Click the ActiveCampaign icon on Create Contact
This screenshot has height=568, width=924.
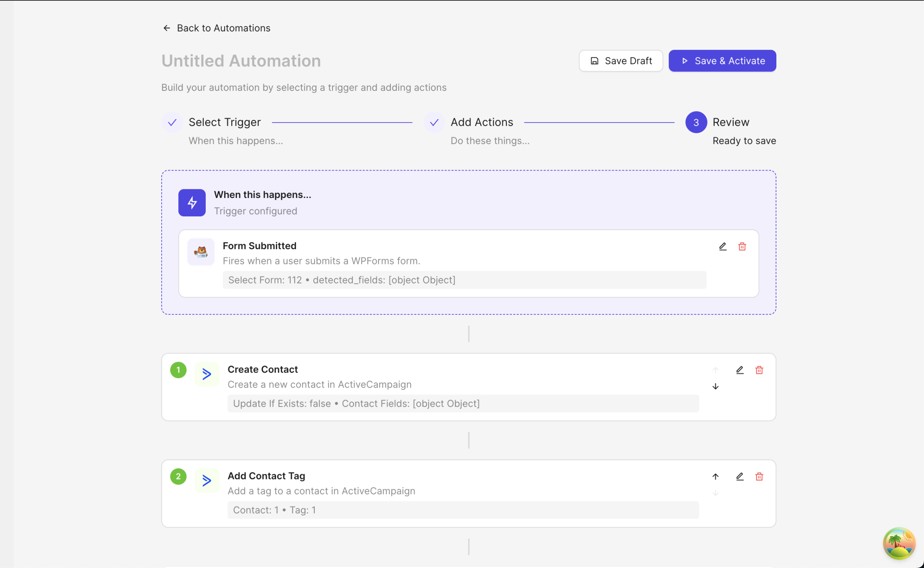pyautogui.click(x=207, y=374)
